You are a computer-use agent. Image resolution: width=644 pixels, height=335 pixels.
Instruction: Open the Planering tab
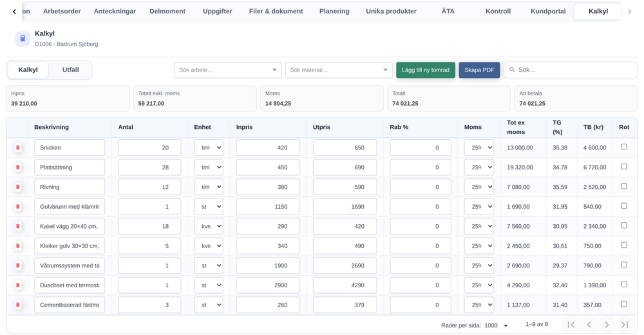coord(334,12)
